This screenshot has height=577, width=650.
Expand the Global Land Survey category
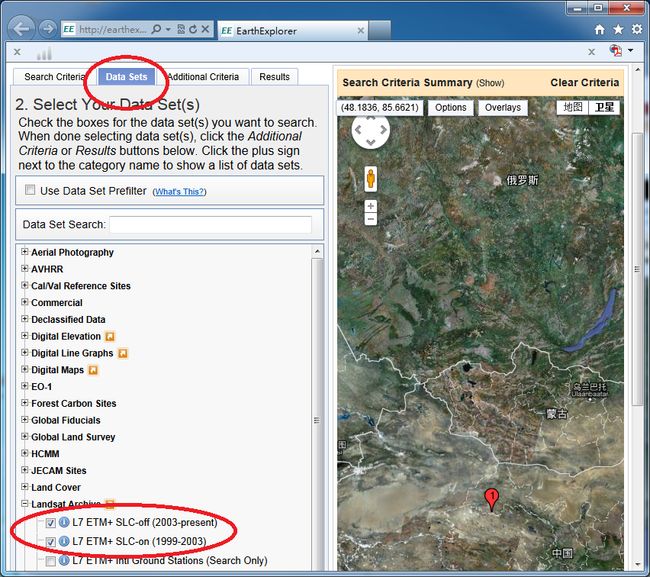(24, 436)
